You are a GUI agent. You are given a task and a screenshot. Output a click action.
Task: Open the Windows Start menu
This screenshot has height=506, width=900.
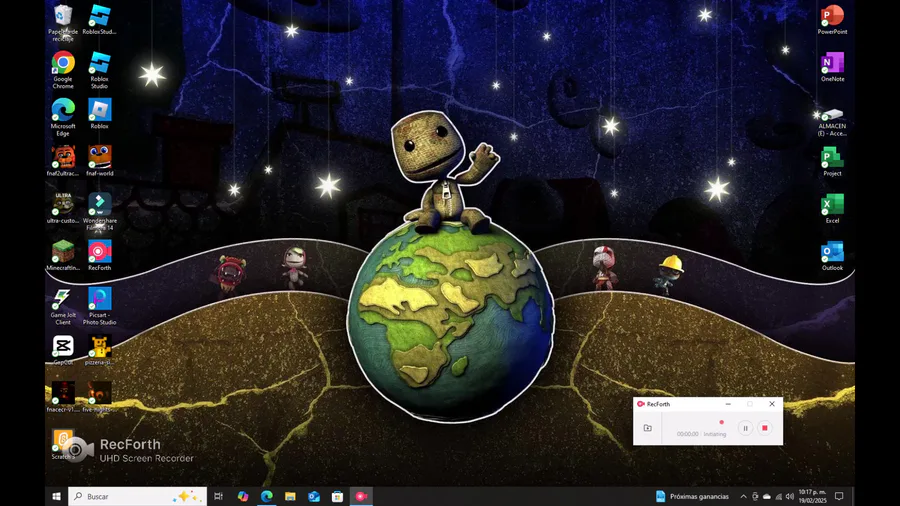(x=56, y=496)
